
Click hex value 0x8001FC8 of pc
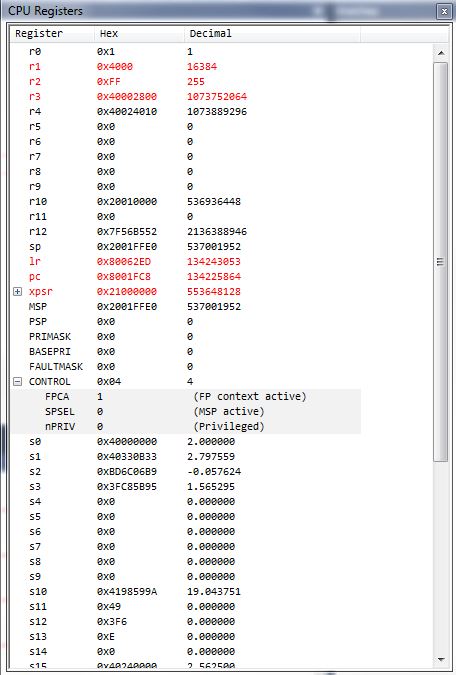pyautogui.click(x=124, y=277)
